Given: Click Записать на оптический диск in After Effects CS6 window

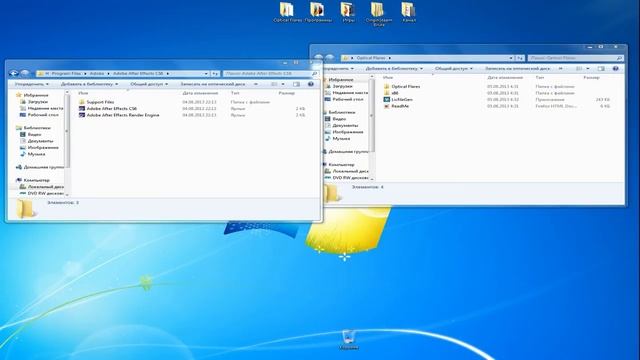Looking at the screenshot, I should pyautogui.click(x=213, y=84).
